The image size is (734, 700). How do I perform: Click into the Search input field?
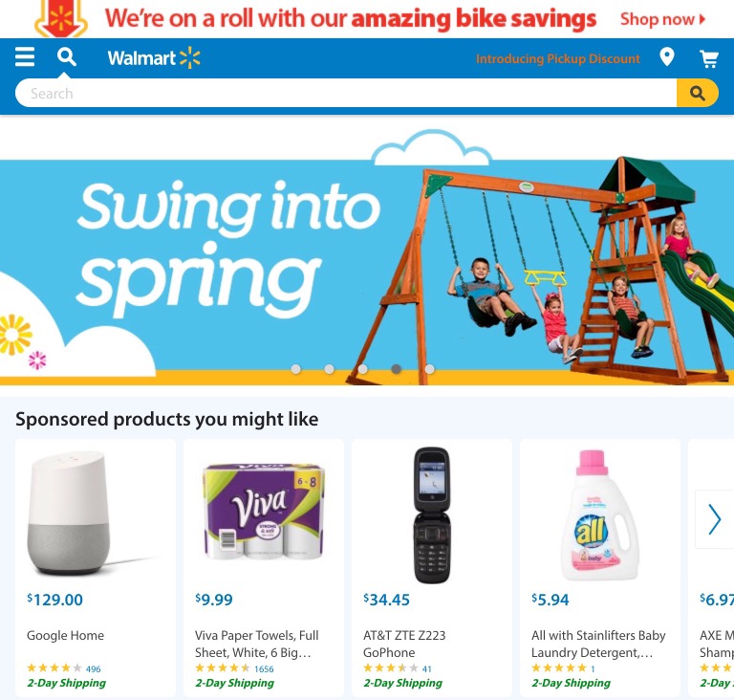pos(346,94)
